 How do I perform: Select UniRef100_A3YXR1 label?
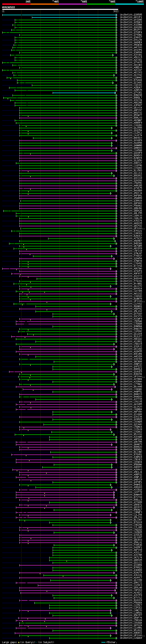(131, 55)
